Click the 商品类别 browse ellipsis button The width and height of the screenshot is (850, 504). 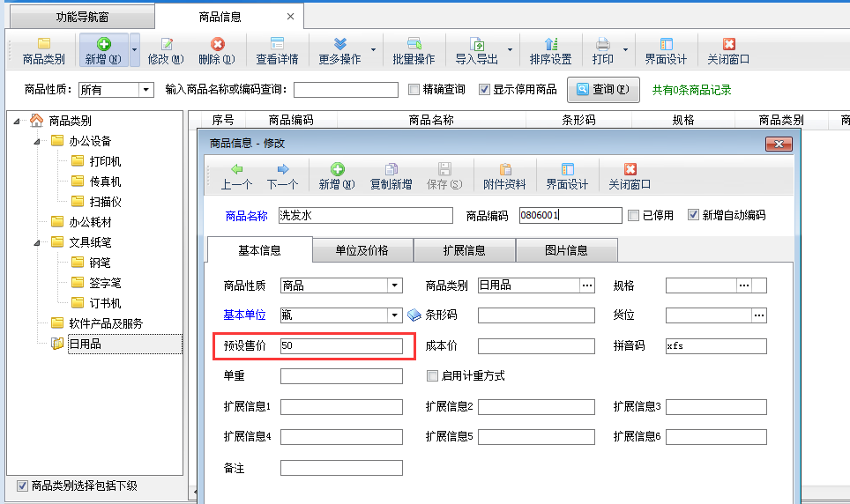(587, 285)
